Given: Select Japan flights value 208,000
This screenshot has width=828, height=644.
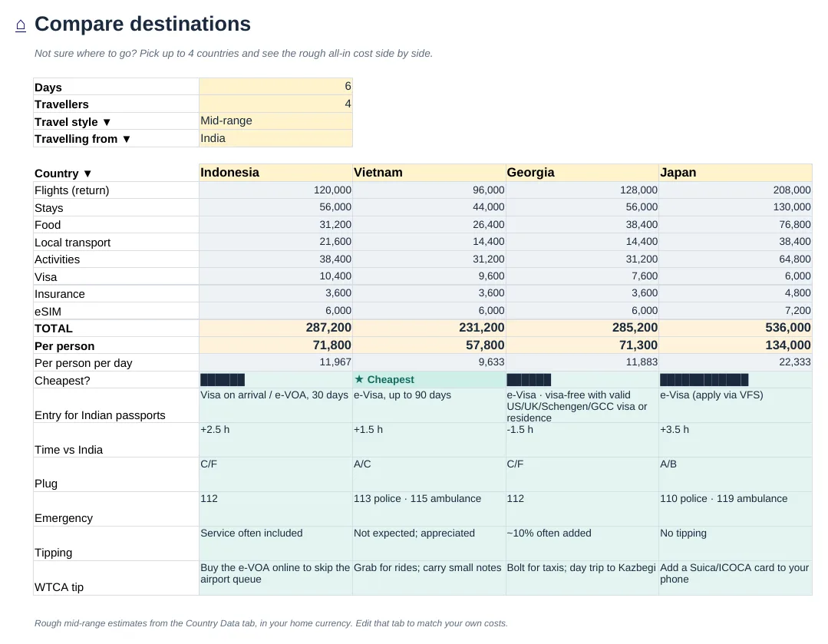Looking at the screenshot, I should click(x=735, y=190).
